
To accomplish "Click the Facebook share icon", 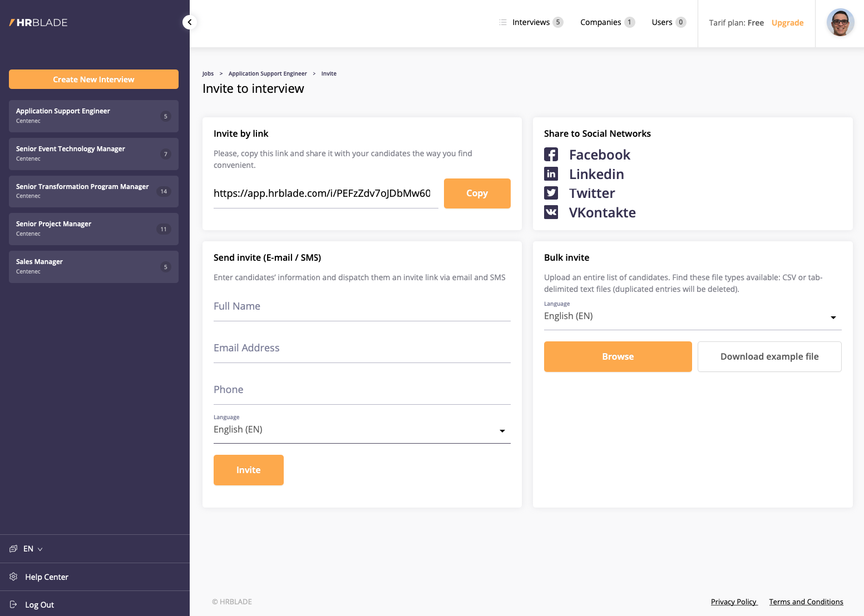I will click(x=551, y=155).
